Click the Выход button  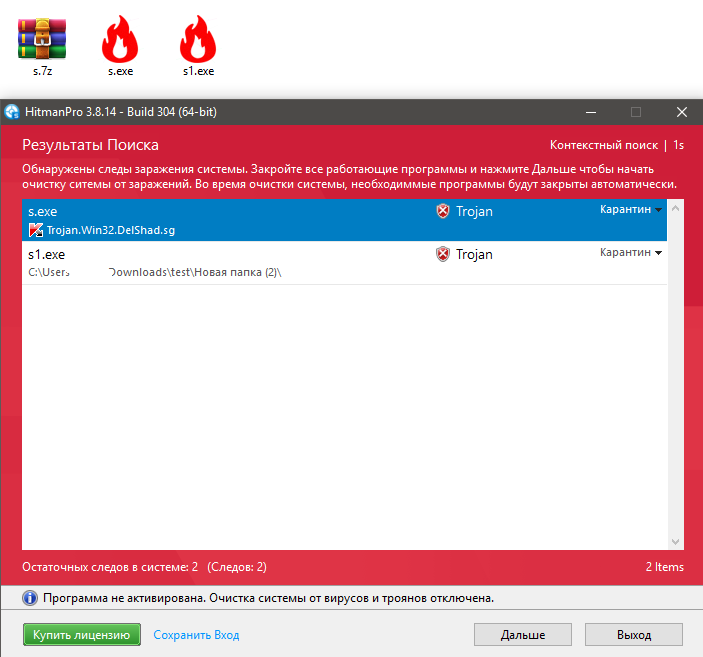(x=634, y=635)
